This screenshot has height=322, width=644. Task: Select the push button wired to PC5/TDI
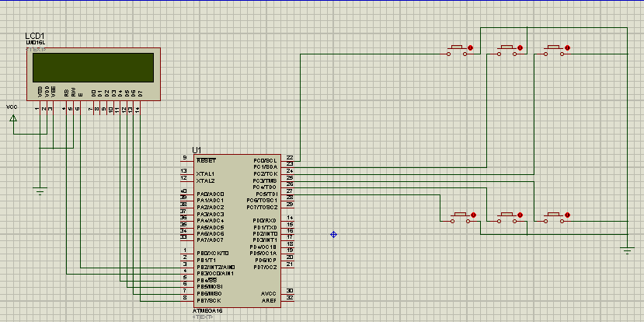tap(460, 218)
